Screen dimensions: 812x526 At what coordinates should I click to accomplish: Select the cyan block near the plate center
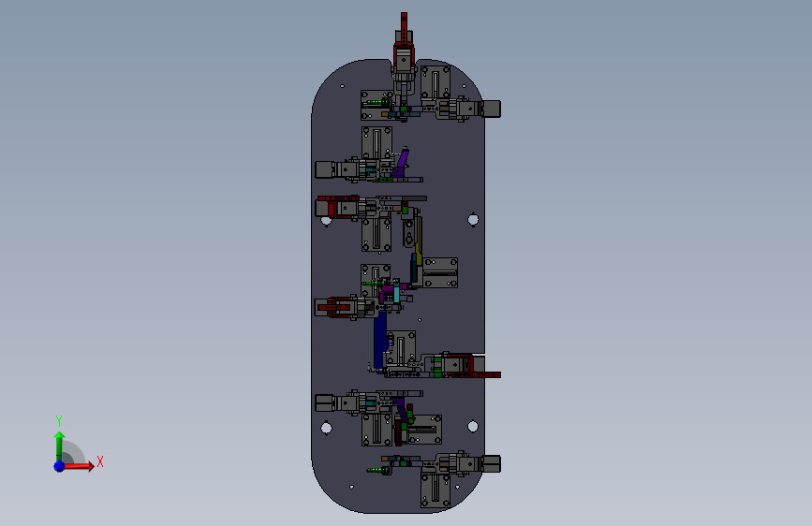[396, 294]
